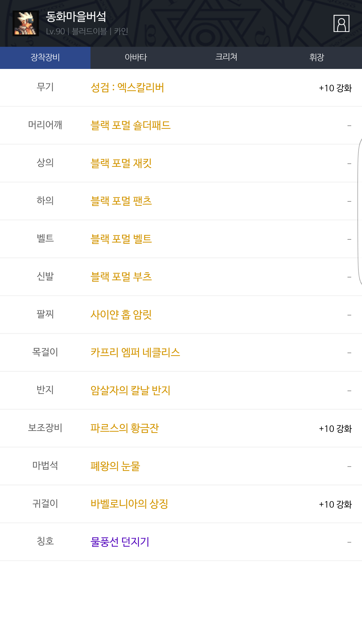Select the 장착장비 tab
The image size is (362, 644).
click(x=45, y=58)
